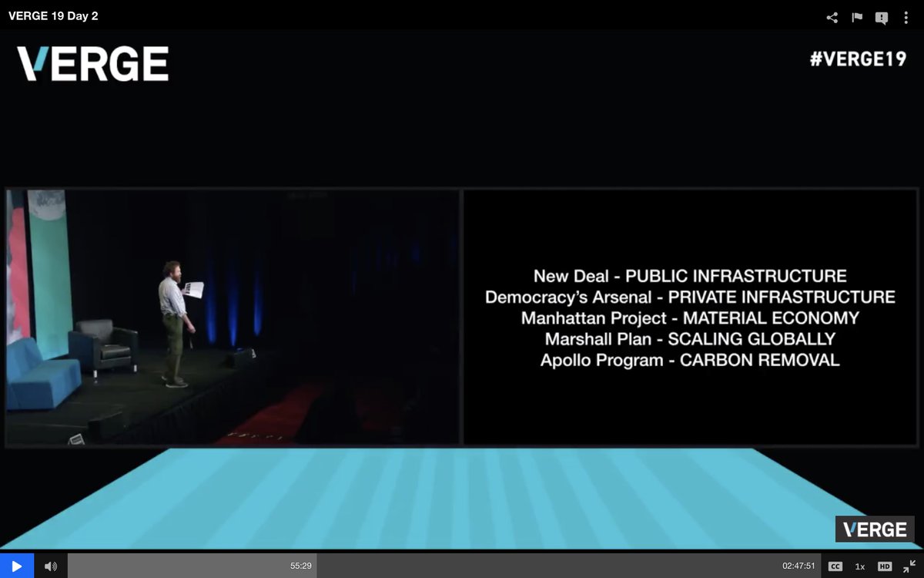Click the VERGE logo at top left
The image size is (924, 578).
(93, 64)
